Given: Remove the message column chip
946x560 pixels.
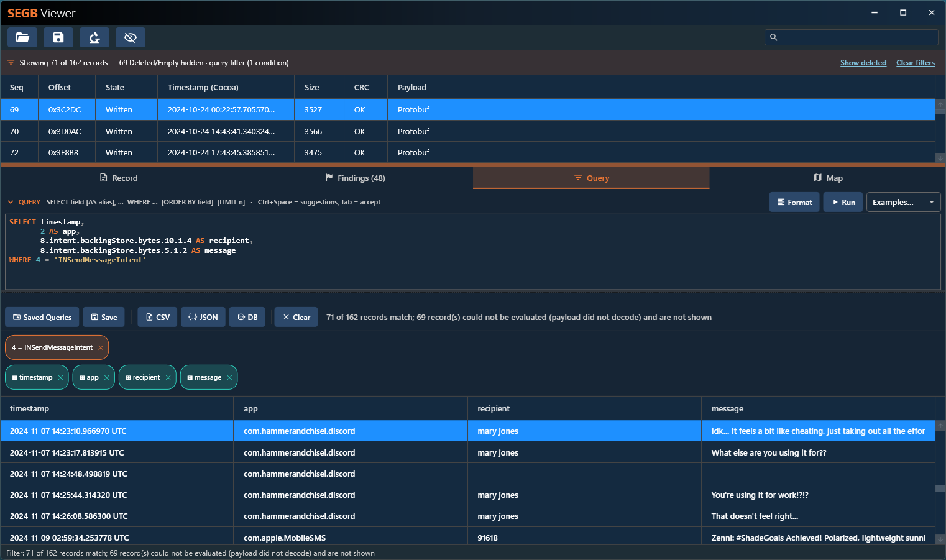Looking at the screenshot, I should tap(229, 377).
